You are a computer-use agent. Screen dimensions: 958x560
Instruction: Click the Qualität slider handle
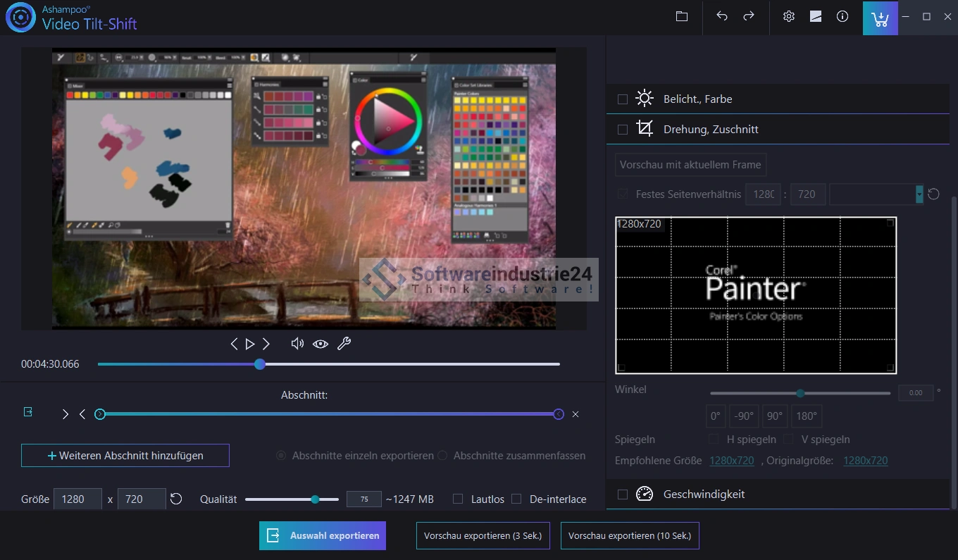[x=315, y=499]
